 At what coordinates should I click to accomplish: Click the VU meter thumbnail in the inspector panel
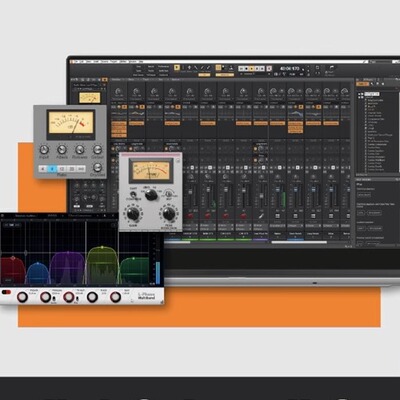pyautogui.click(x=90, y=97)
